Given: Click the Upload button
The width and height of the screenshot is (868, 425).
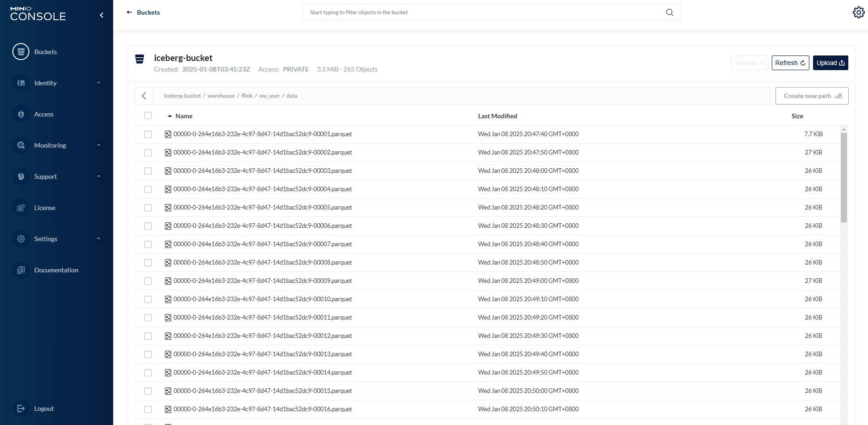Looking at the screenshot, I should 830,63.
